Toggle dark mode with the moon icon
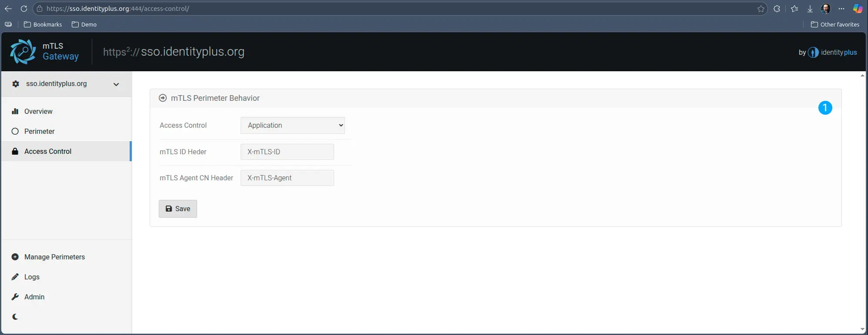Viewport: 868px width, 335px height. [x=15, y=317]
